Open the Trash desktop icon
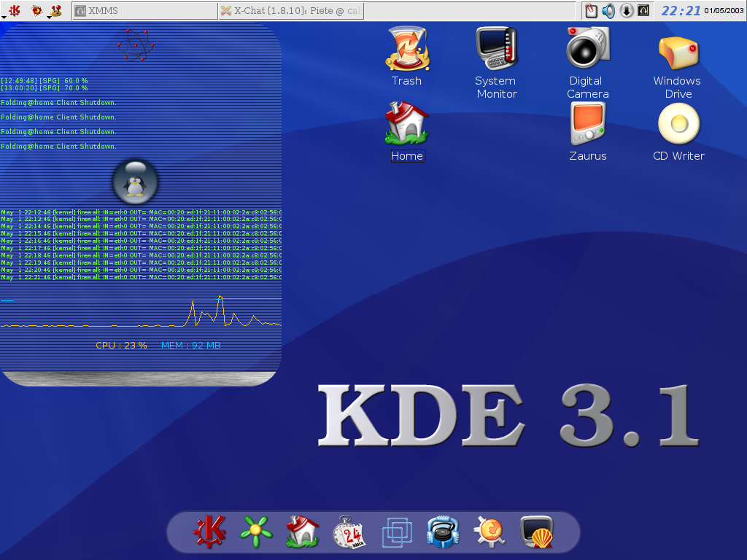 click(x=407, y=50)
